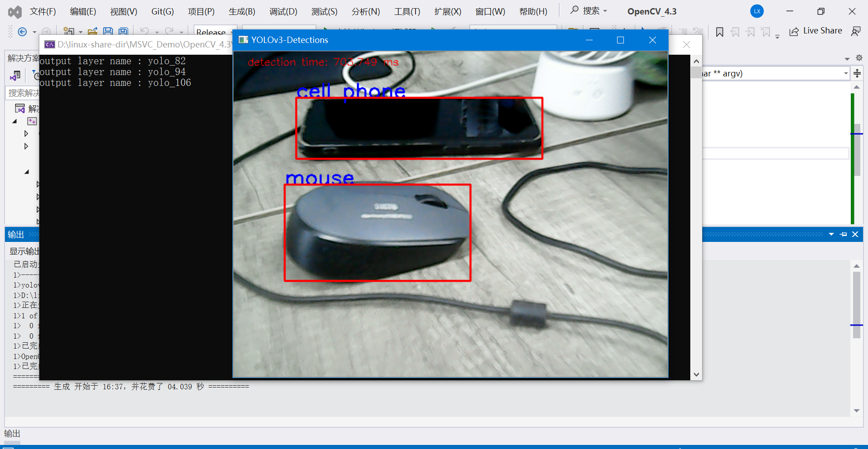The height and width of the screenshot is (449, 868).
Task: Close the Output panel
Action: (x=855, y=234)
